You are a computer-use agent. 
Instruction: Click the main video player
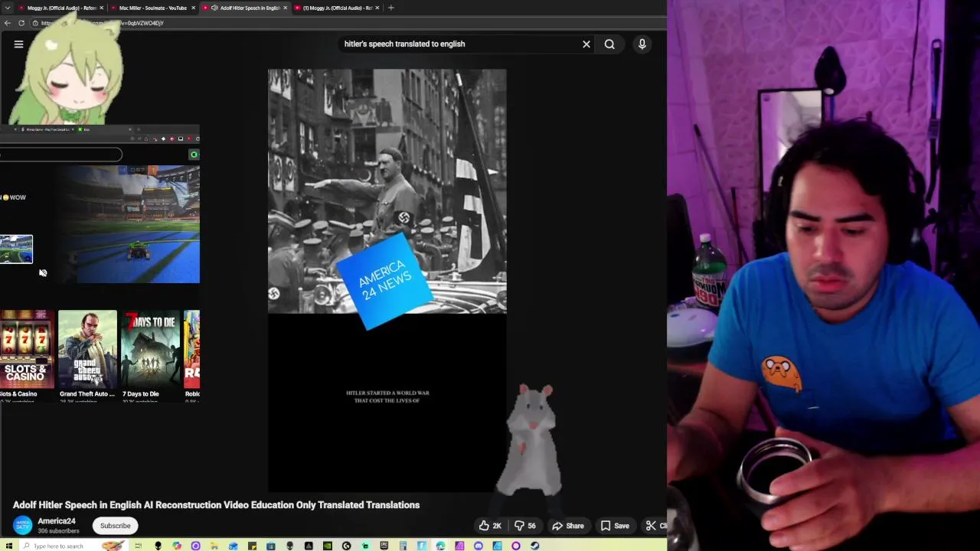click(x=387, y=280)
